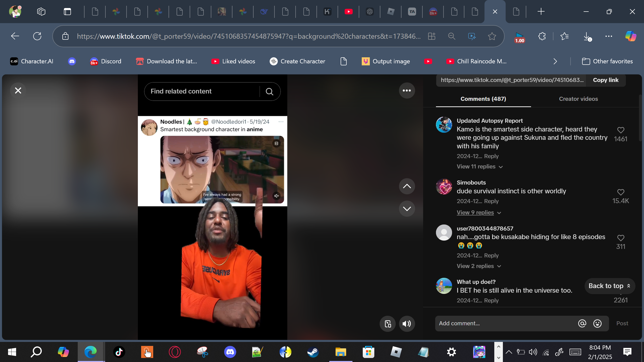Click the search icon in Find related content

click(269, 92)
